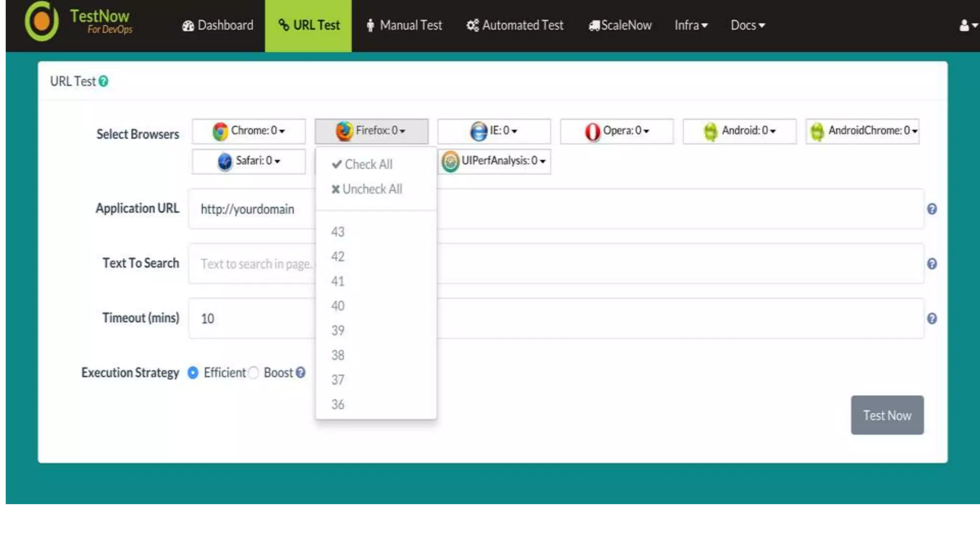Click the TestNow logo icon
Image resolution: width=980 pixels, height=551 pixels.
click(41, 22)
